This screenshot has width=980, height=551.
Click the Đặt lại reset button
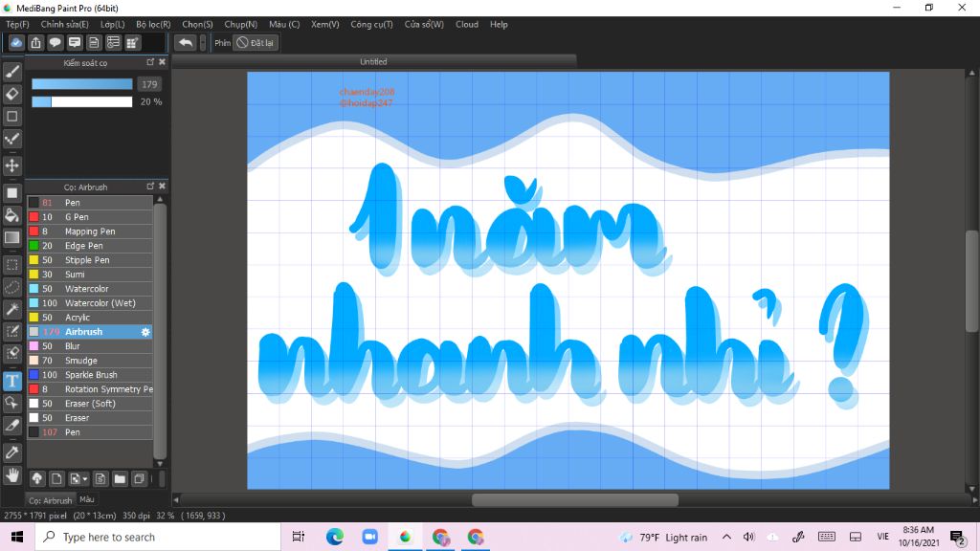(x=255, y=42)
